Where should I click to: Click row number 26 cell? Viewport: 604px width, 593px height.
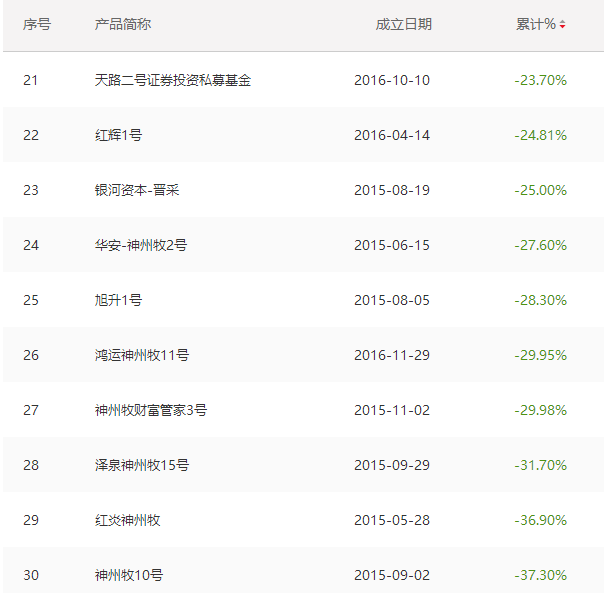pyautogui.click(x=31, y=355)
